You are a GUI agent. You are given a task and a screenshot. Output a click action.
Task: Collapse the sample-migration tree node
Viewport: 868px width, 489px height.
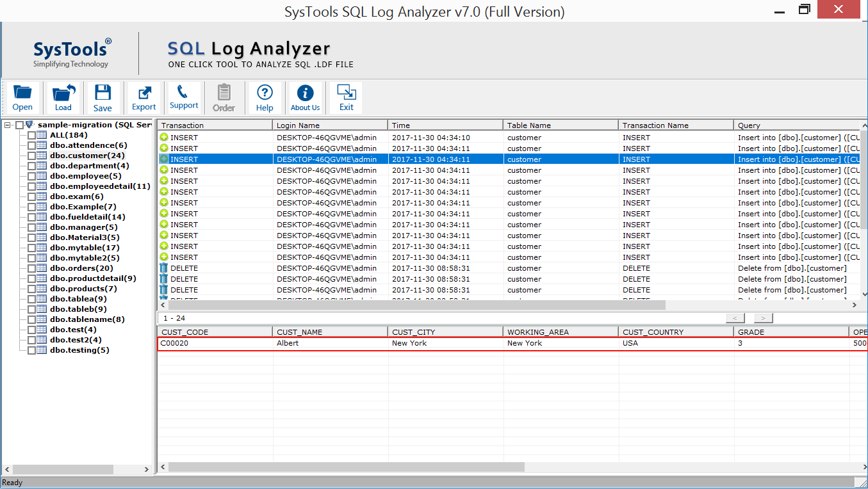coord(7,125)
